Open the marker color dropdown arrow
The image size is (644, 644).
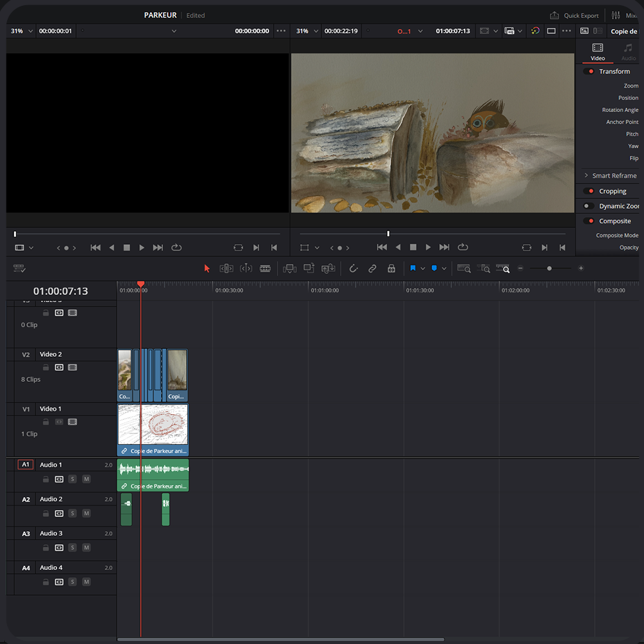444,269
